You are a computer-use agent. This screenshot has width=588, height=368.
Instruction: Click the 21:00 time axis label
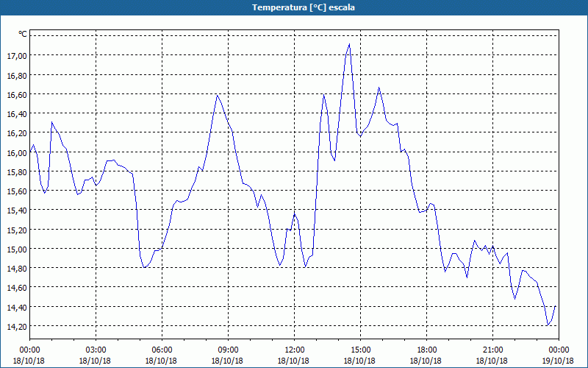[x=492, y=350]
